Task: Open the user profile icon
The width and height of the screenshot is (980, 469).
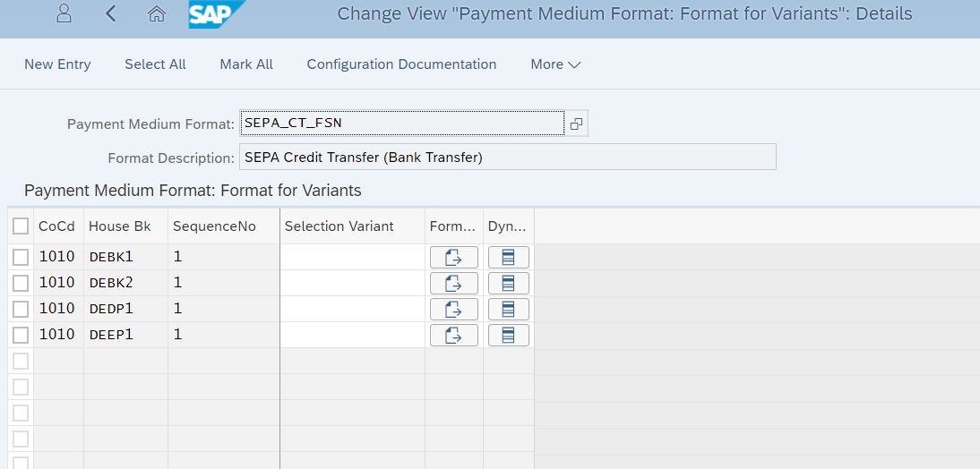Action: (64, 13)
